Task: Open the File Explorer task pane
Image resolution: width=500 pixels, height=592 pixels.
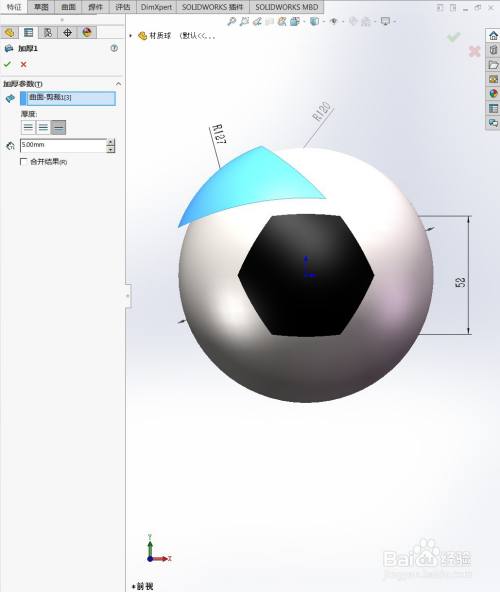Action: 493,65
